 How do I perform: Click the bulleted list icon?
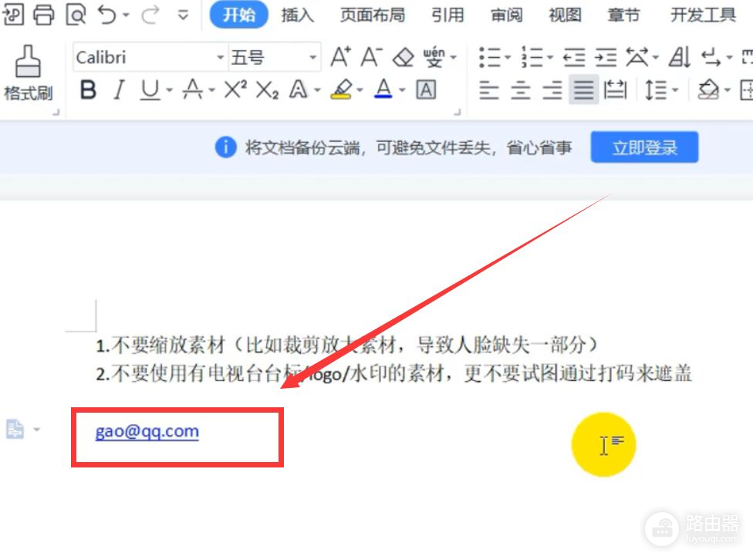(490, 58)
